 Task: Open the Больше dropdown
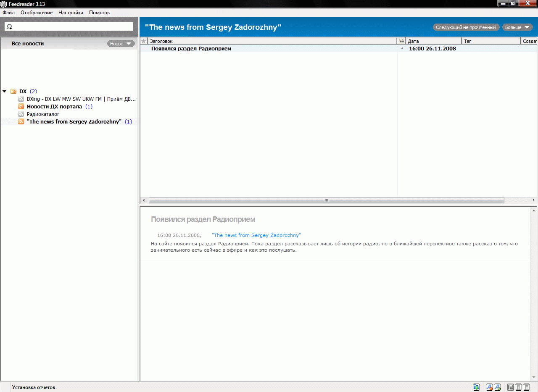tap(517, 27)
